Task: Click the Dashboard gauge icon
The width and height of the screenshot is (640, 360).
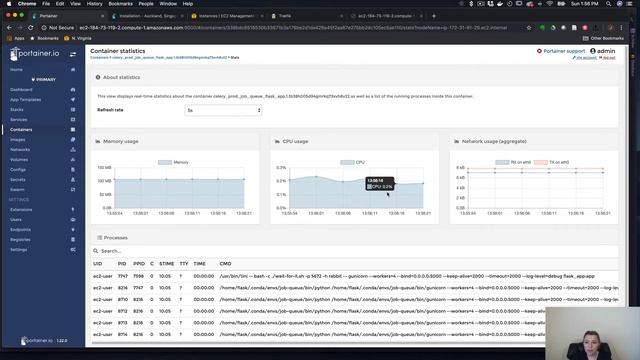Action: (73, 90)
